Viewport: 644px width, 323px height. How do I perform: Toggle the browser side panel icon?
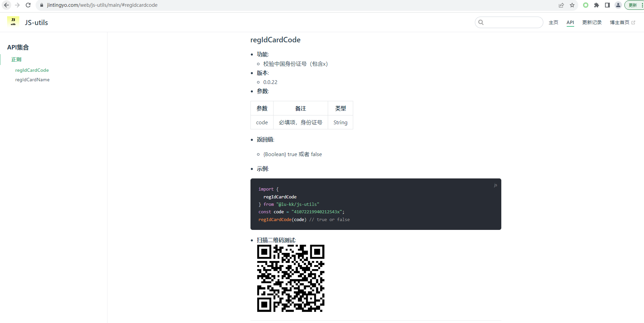tap(607, 5)
